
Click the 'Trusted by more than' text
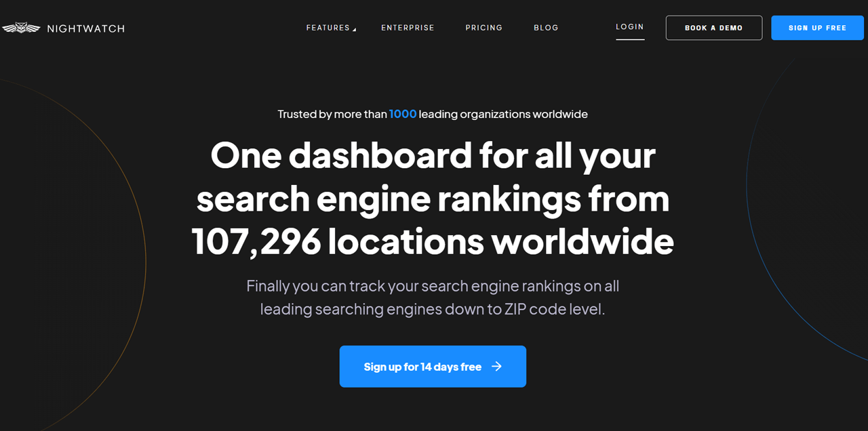(332, 114)
